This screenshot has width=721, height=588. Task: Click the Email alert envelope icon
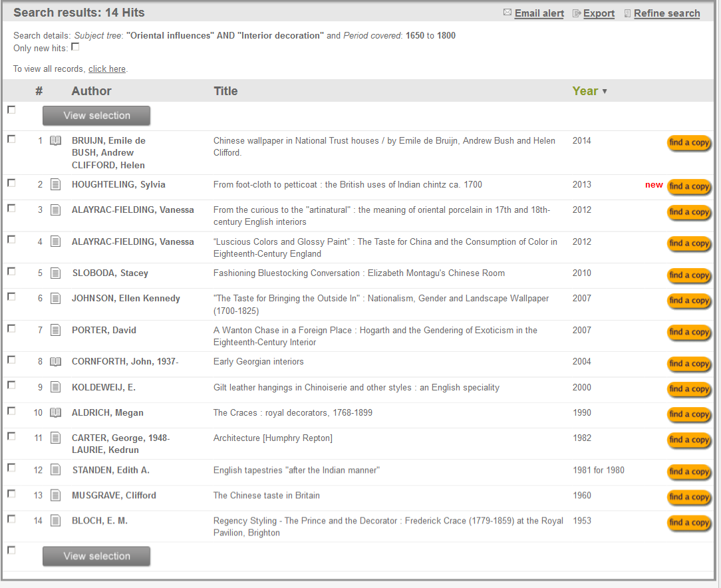coord(507,13)
